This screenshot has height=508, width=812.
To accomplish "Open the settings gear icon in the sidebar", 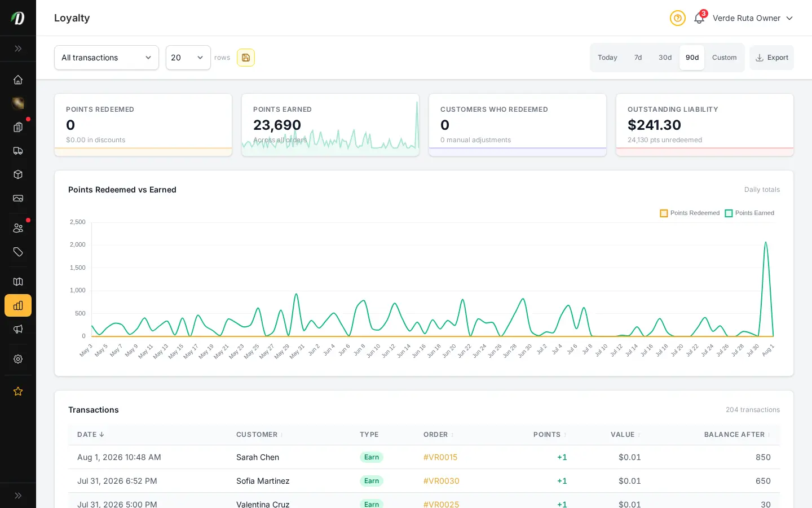I will coord(18,359).
